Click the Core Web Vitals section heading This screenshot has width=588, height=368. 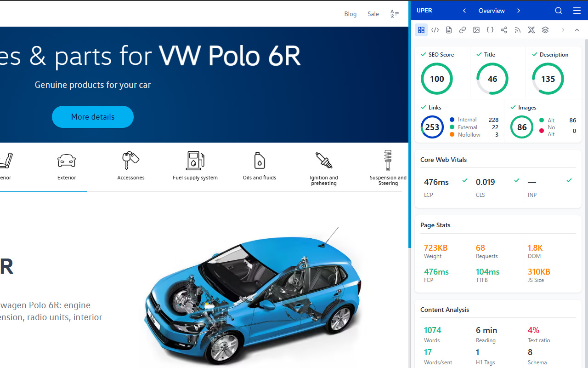443,160
